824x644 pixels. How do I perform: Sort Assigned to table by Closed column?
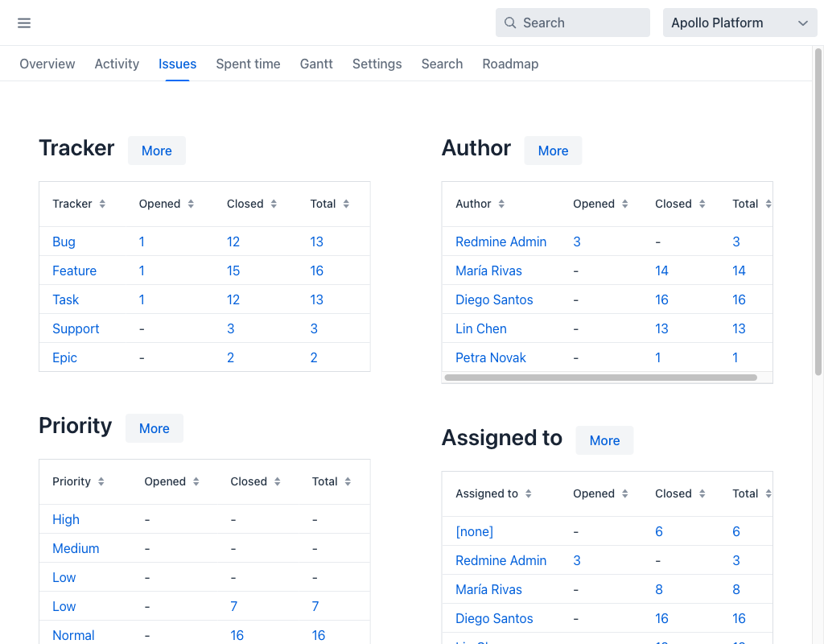coord(680,493)
